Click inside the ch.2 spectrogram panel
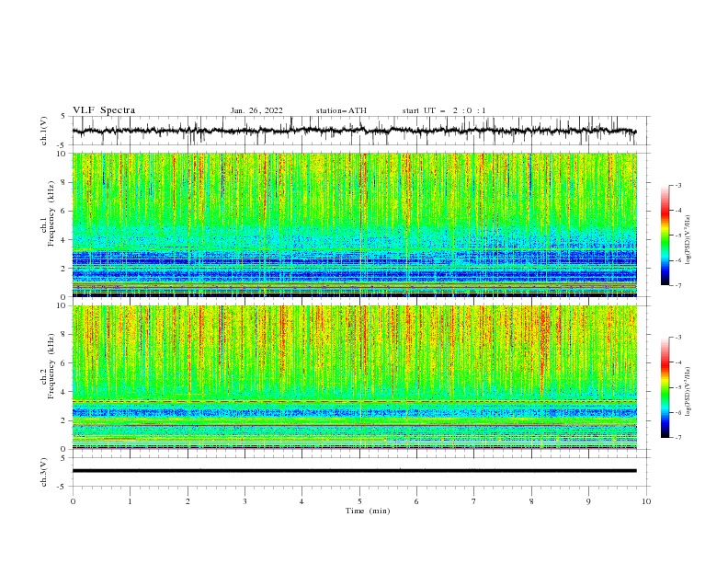Viewport: 728px width, 563px height. tap(354, 377)
